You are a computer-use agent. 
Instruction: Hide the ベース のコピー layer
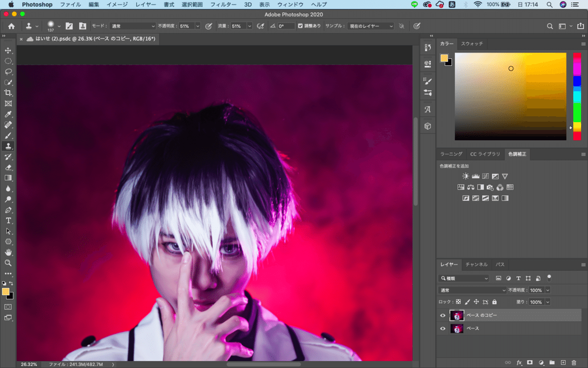point(443,315)
